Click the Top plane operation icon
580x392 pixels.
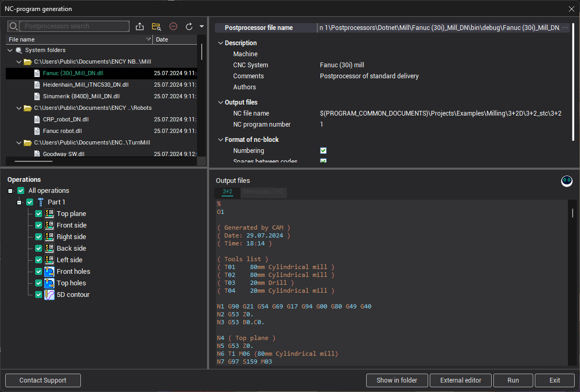point(50,214)
